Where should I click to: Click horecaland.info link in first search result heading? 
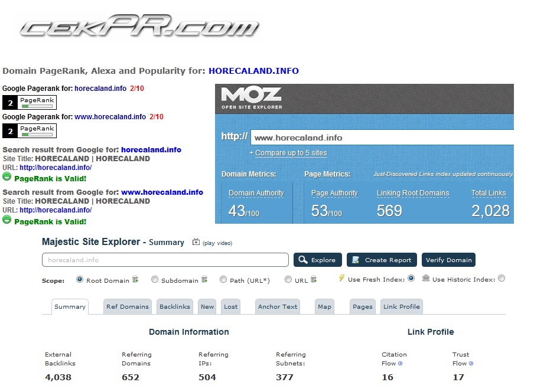point(151,150)
